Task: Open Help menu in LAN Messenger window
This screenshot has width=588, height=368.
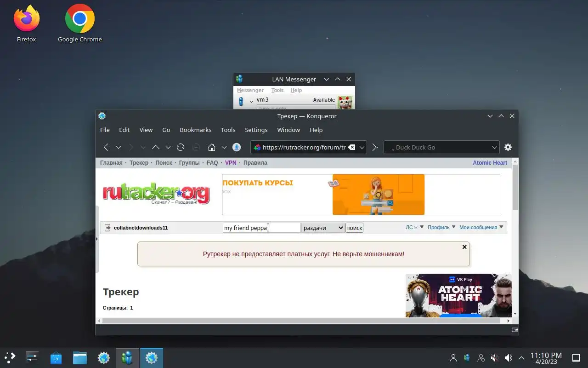Action: tap(296, 90)
